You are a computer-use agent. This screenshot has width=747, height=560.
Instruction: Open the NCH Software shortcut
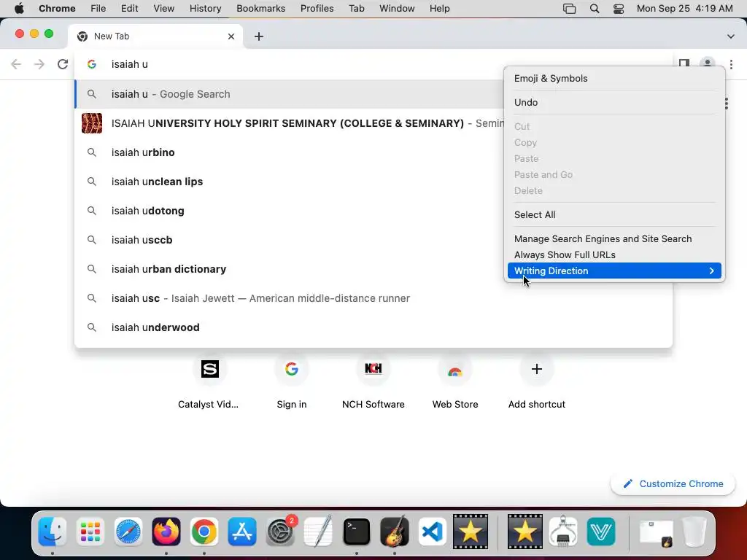tap(373, 369)
